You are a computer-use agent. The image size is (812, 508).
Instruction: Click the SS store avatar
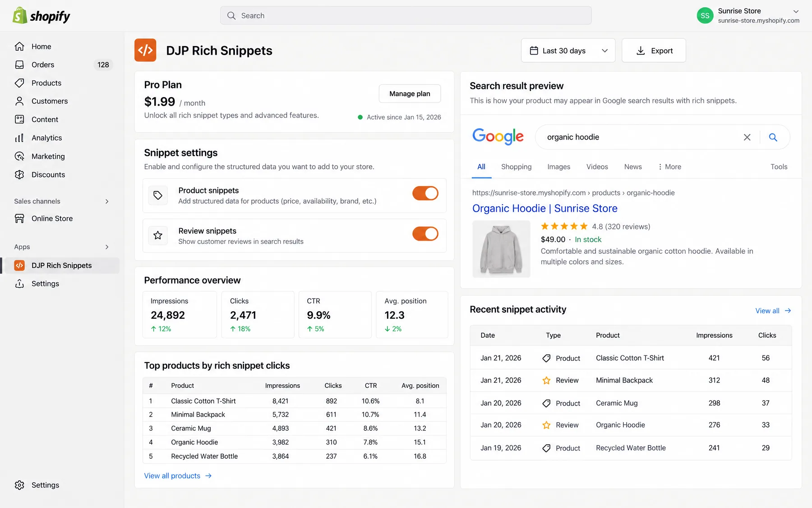[705, 15]
